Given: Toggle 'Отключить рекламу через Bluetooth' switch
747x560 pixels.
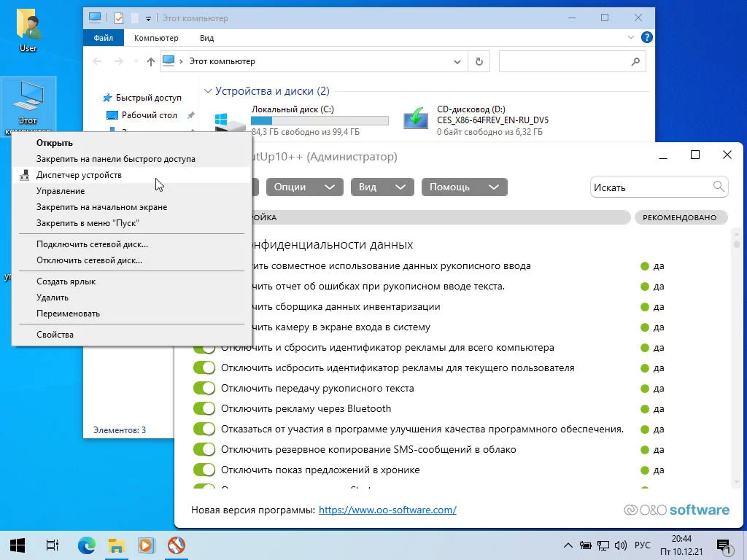Looking at the screenshot, I should 204,408.
